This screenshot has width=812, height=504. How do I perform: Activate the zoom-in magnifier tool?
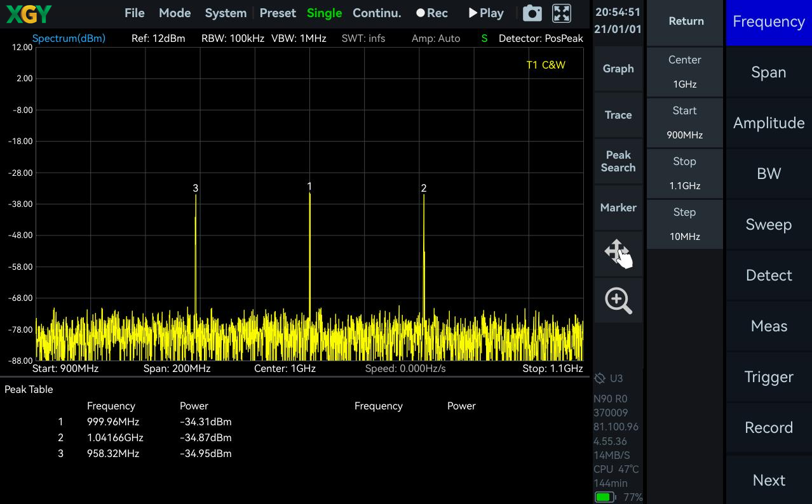tap(618, 300)
